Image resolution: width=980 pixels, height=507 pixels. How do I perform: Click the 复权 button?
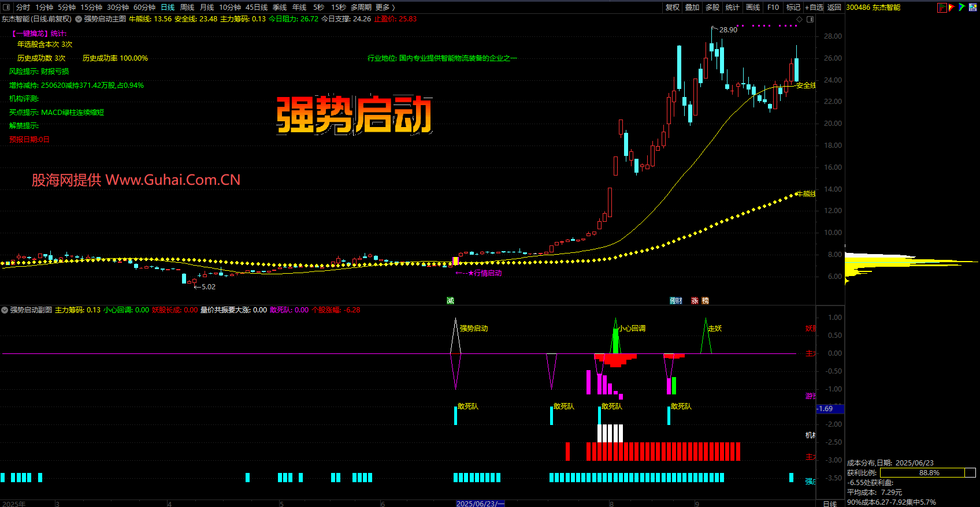(673, 7)
